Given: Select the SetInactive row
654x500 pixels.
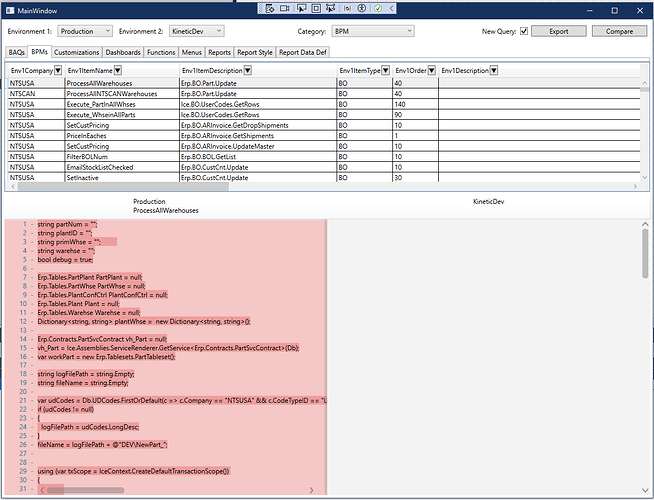Looking at the screenshot, I should pos(324,177).
